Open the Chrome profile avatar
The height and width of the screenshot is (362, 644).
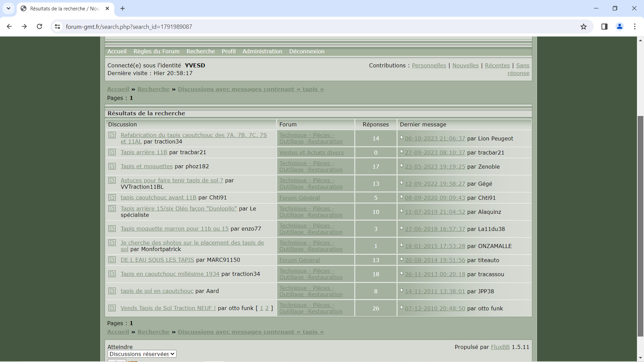pos(620,26)
